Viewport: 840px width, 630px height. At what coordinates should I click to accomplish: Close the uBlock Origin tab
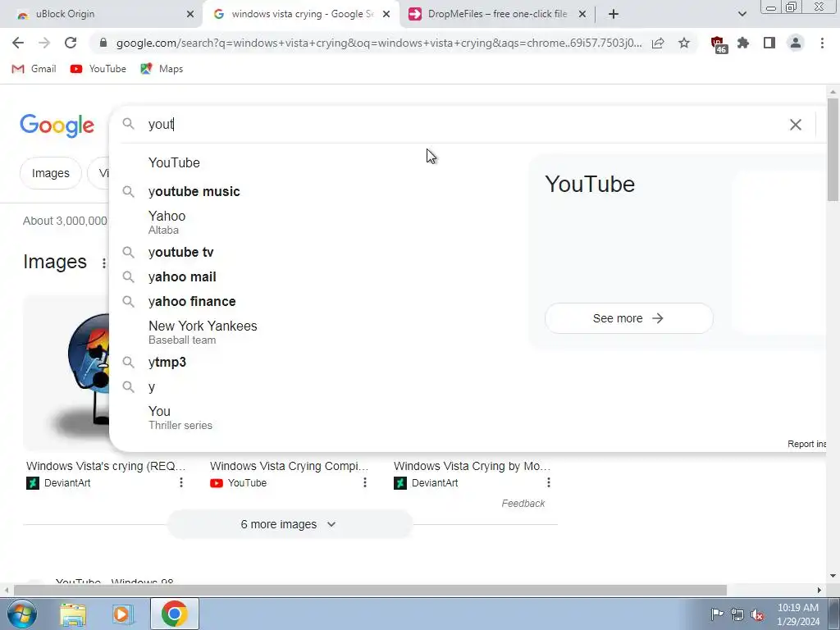(x=190, y=14)
